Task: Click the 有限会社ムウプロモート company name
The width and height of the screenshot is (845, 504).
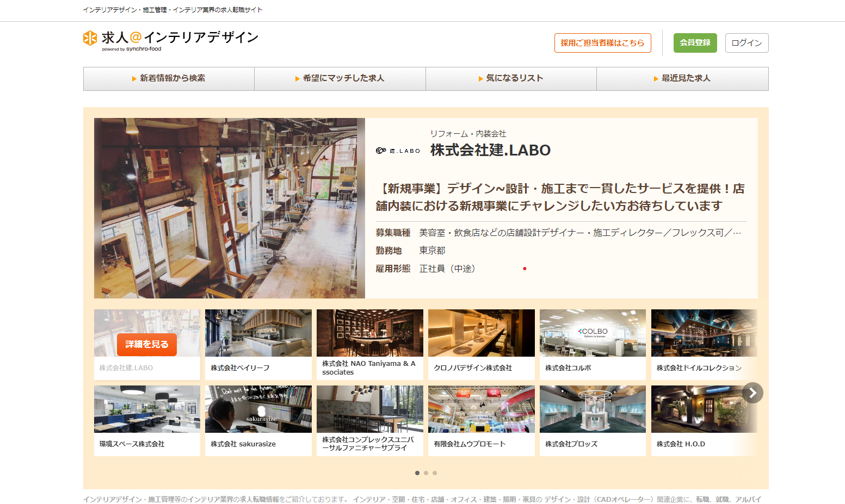Action: (x=470, y=444)
